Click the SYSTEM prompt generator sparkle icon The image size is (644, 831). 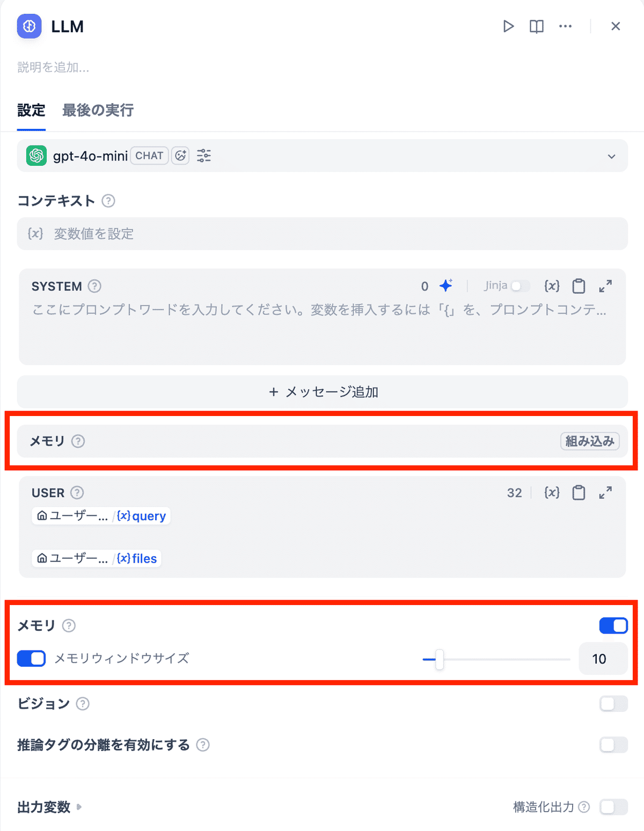(x=445, y=286)
